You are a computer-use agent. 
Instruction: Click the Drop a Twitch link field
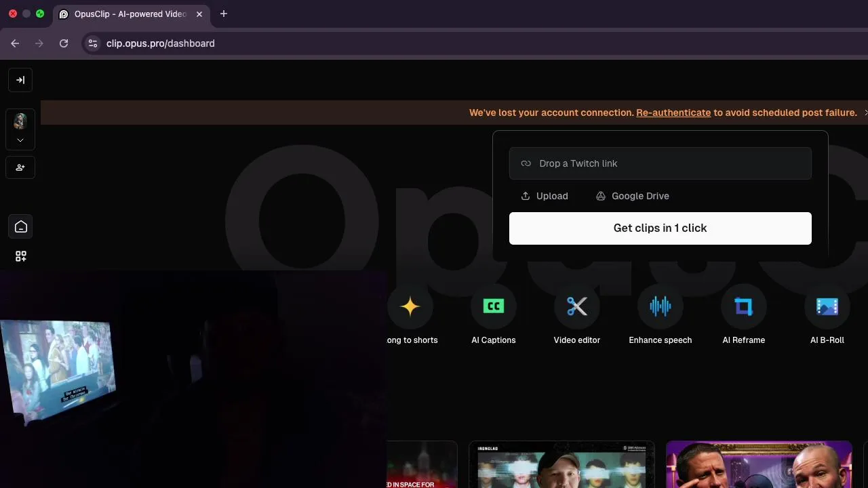point(660,163)
